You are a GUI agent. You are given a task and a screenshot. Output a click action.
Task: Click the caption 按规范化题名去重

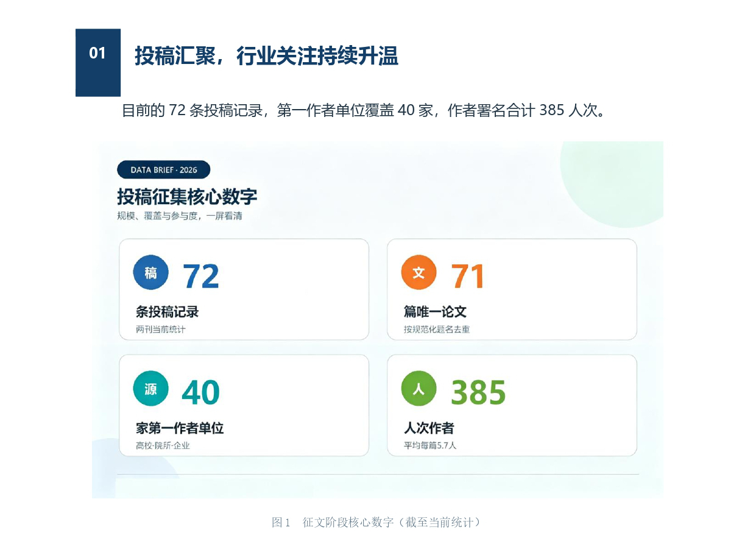437,330
